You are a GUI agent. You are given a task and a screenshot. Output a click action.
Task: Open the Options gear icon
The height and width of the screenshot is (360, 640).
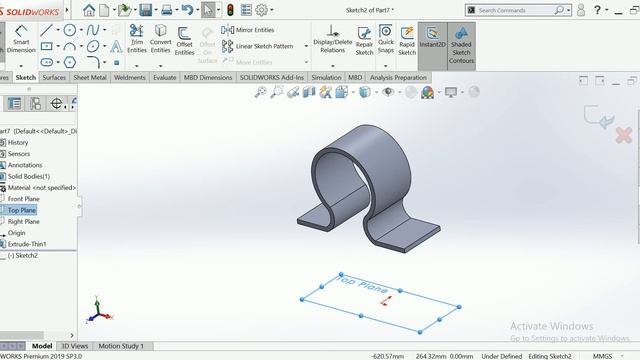pyautogui.click(x=261, y=10)
